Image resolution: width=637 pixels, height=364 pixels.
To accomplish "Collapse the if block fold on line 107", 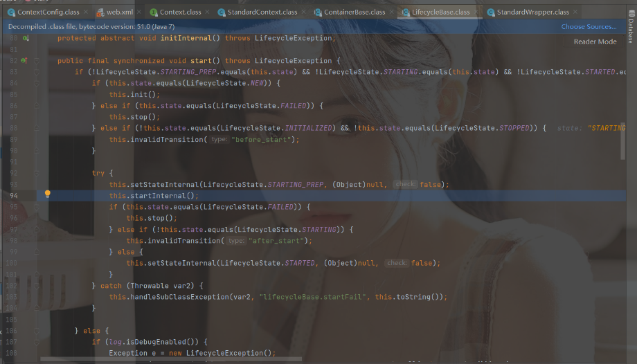I will point(37,342).
